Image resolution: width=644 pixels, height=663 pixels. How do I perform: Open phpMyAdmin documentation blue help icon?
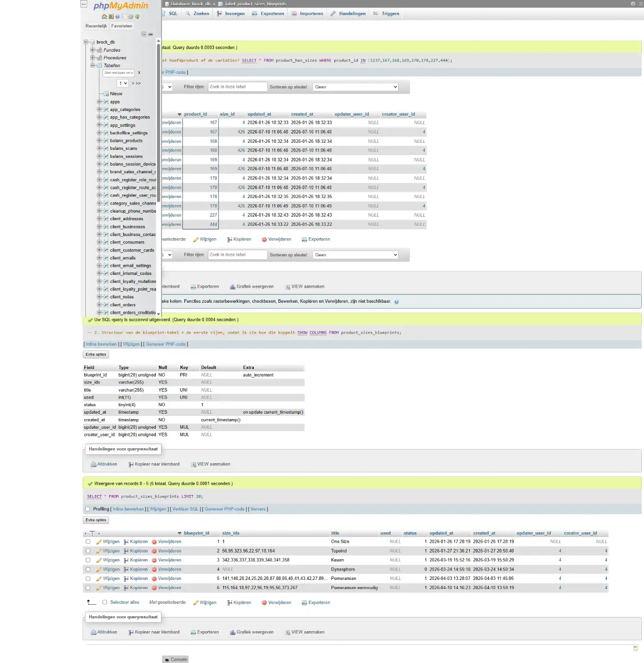point(118,17)
